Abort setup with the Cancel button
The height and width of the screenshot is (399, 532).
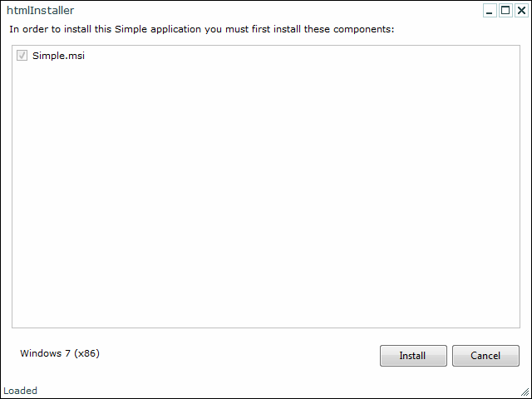coord(485,356)
